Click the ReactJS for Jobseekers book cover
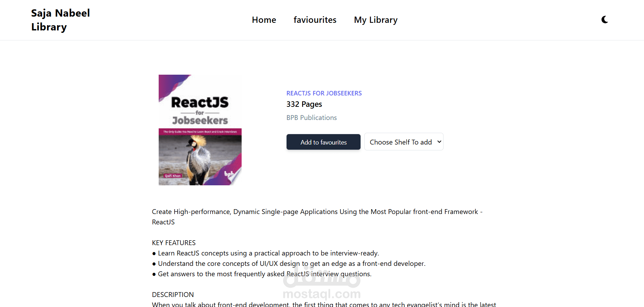This screenshot has height=307, width=644. click(x=200, y=130)
